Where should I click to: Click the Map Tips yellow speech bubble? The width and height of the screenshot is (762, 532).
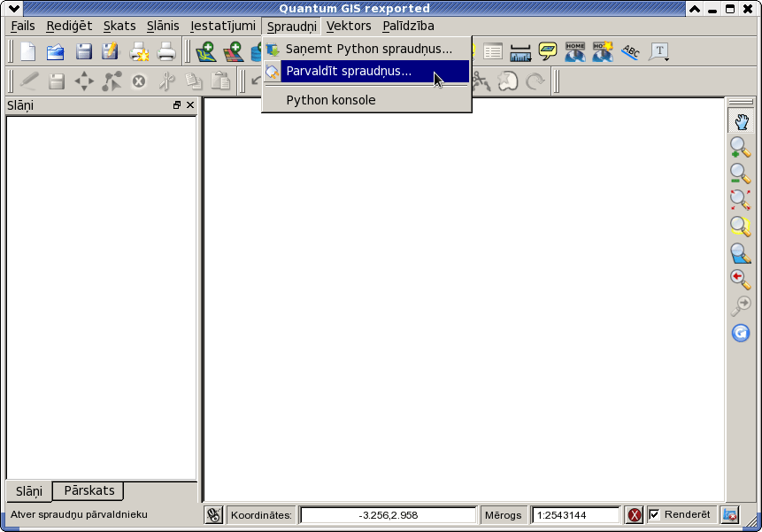[548, 51]
